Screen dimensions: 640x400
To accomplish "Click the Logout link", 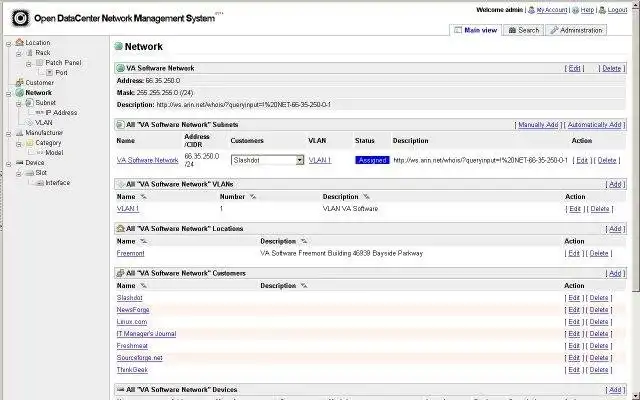I will (617, 10).
